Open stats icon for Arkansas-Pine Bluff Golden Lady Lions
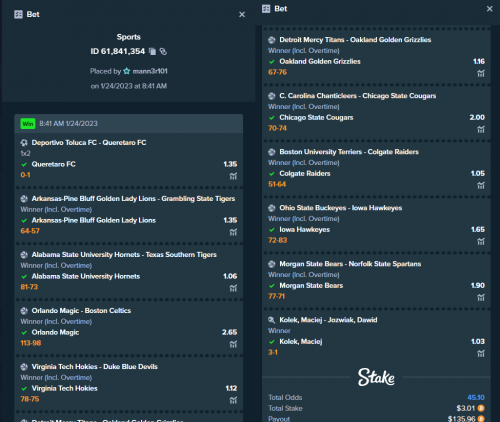Screen dimensions: 500x422 coord(233,232)
